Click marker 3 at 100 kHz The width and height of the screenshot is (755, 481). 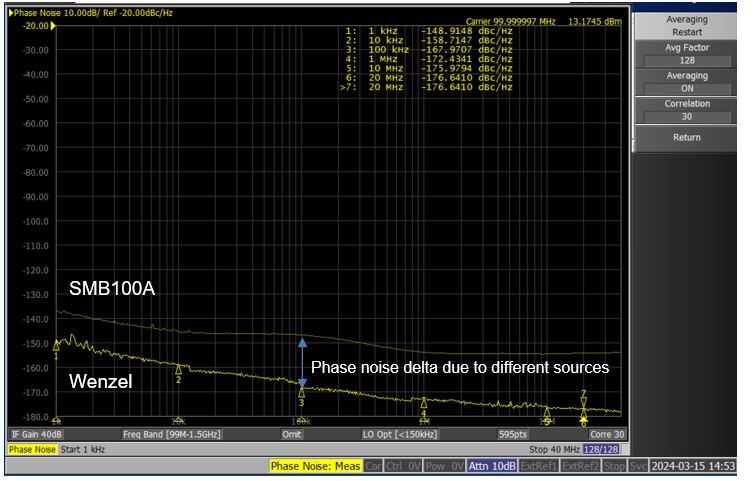point(301,393)
